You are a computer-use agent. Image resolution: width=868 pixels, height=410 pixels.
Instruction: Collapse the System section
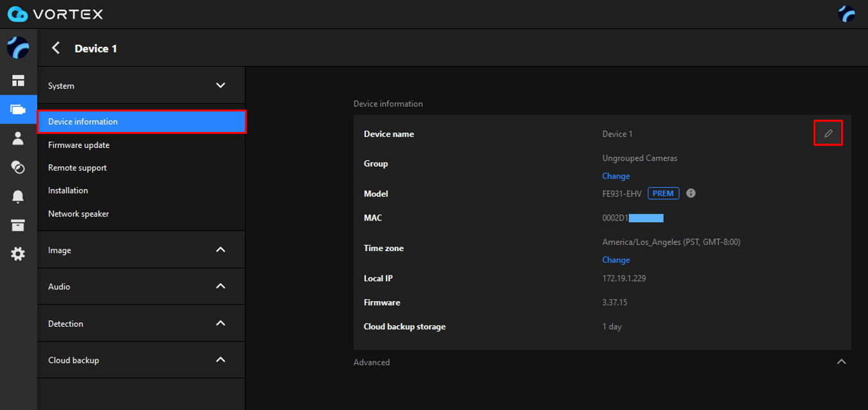tap(221, 86)
